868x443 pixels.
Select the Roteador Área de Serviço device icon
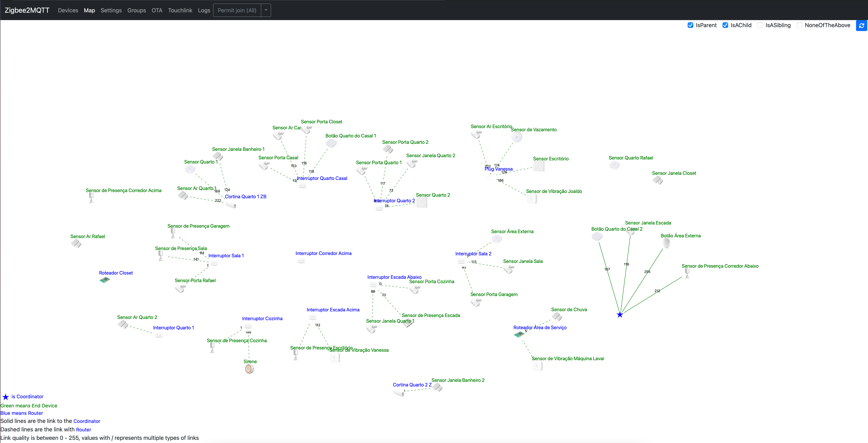coord(519,334)
